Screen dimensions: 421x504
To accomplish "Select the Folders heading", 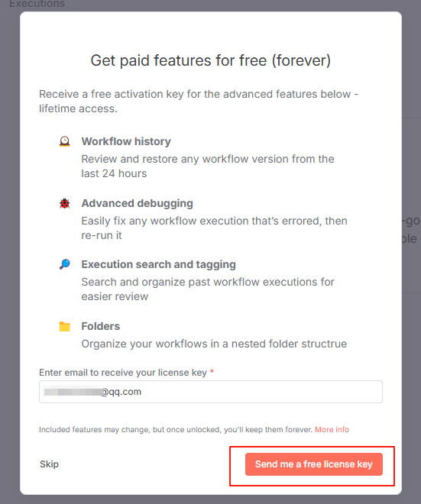I will coord(101,326).
